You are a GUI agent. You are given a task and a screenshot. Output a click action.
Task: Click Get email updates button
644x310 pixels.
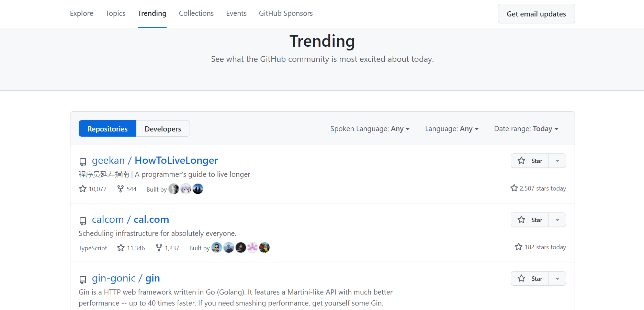pyautogui.click(x=536, y=14)
